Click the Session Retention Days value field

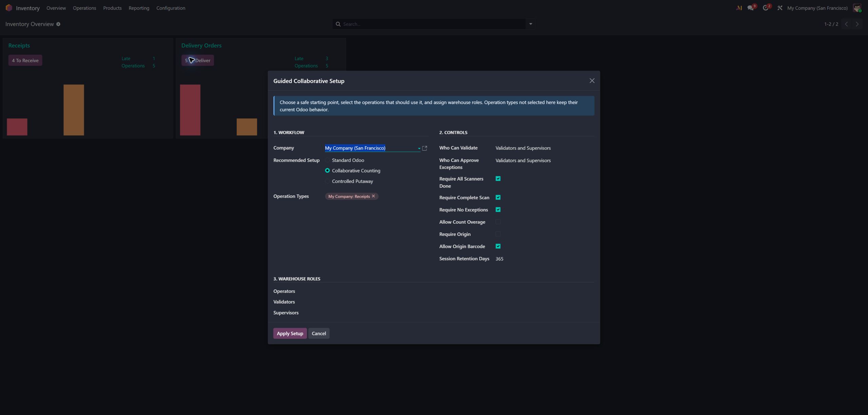[x=544, y=259]
